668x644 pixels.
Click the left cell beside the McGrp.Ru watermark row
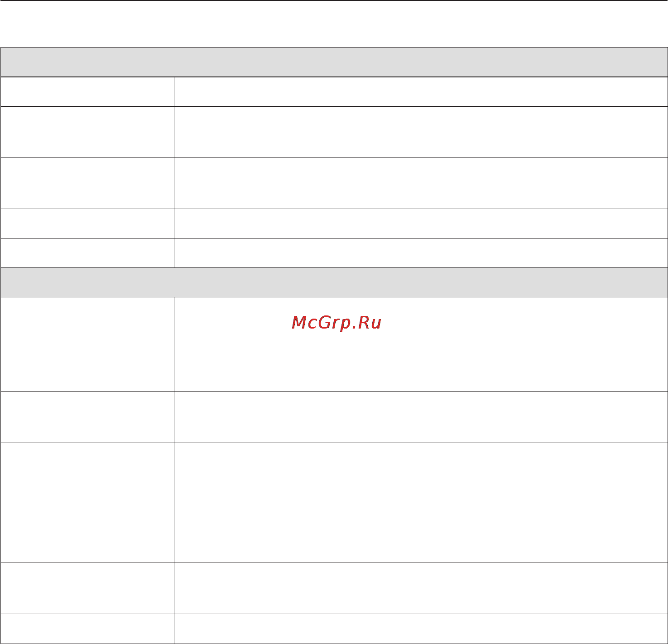87,344
